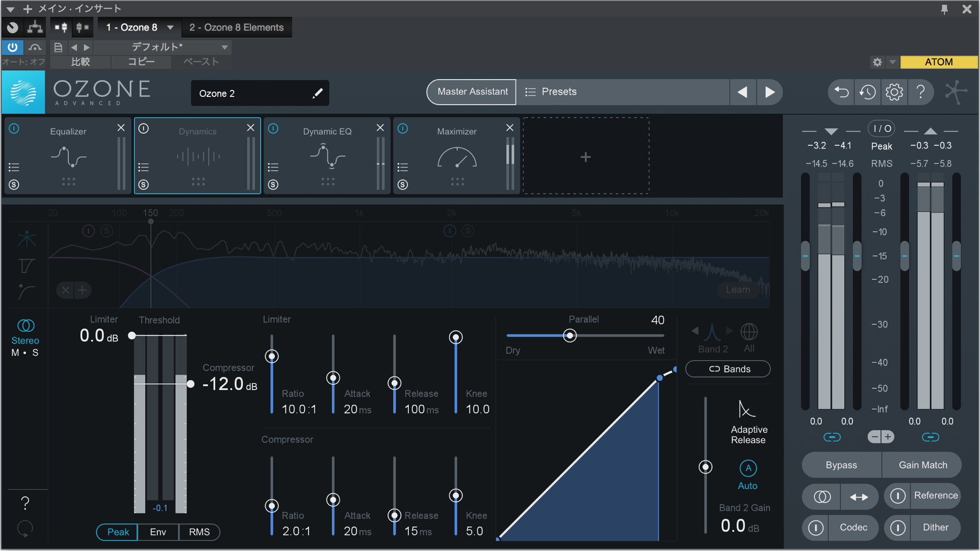Click the Band 2 Gain slider handle
980x551 pixels.
click(x=705, y=467)
